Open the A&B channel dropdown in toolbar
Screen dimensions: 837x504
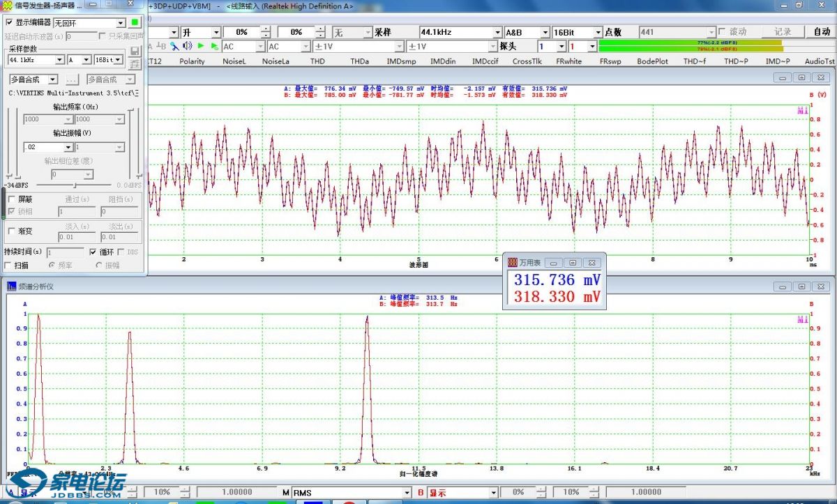(x=546, y=32)
